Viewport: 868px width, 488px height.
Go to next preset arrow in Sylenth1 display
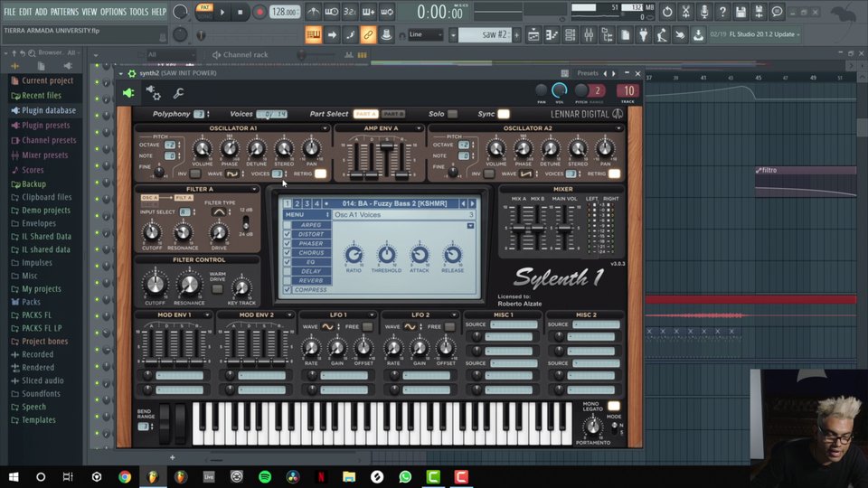point(472,203)
